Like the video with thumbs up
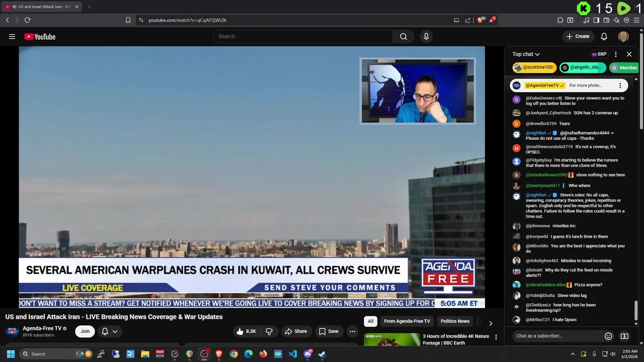The width and height of the screenshot is (644, 362). pyautogui.click(x=247, y=331)
